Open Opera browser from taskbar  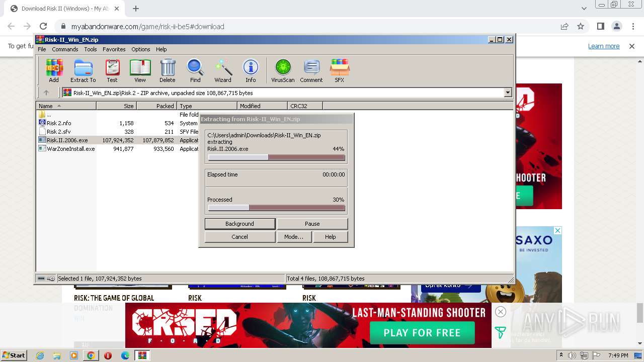(x=108, y=355)
